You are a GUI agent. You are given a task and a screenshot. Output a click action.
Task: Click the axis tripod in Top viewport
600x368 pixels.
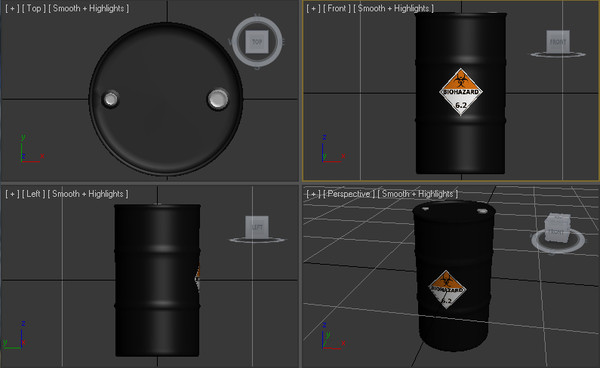click(x=31, y=149)
